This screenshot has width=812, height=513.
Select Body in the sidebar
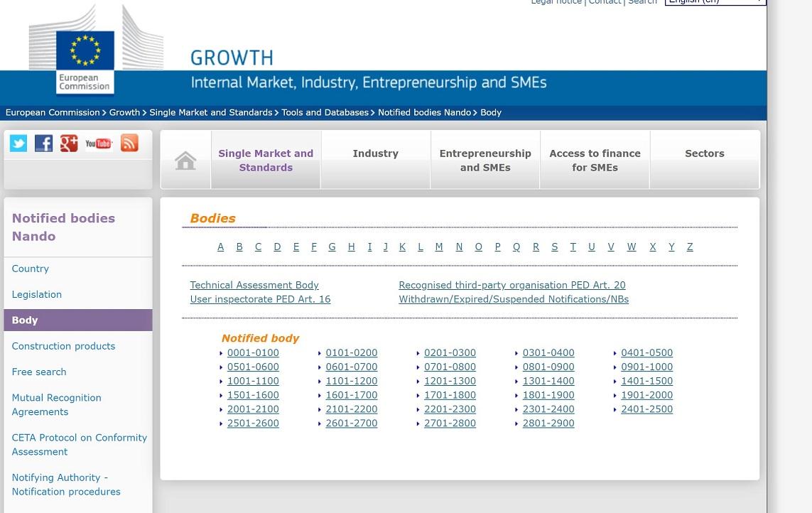tap(78, 320)
